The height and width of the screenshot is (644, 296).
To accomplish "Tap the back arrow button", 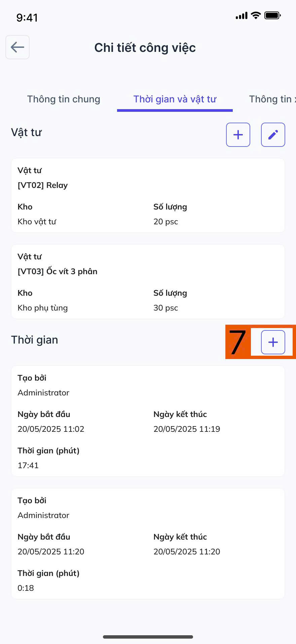I will point(17,47).
